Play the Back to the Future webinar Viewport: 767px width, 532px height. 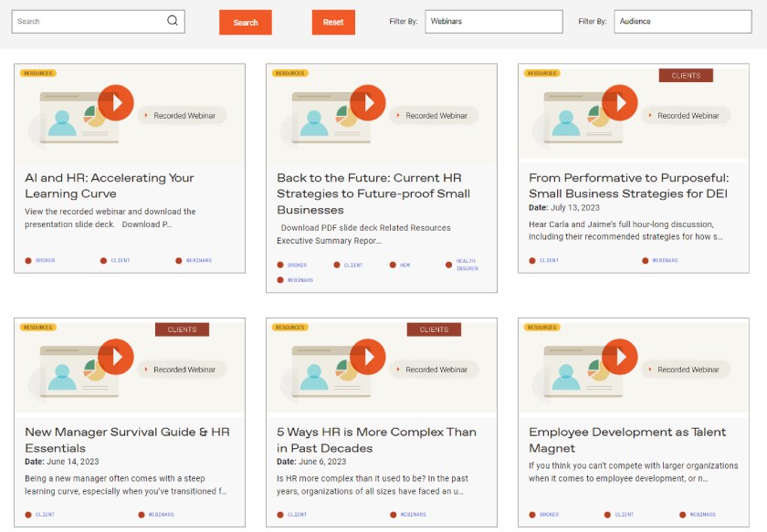368,103
